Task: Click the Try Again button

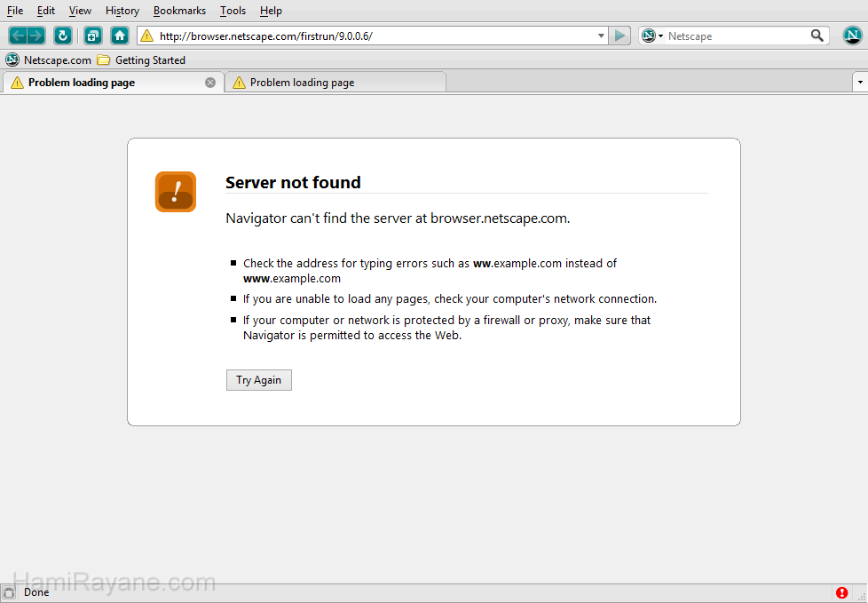Action: [258, 380]
